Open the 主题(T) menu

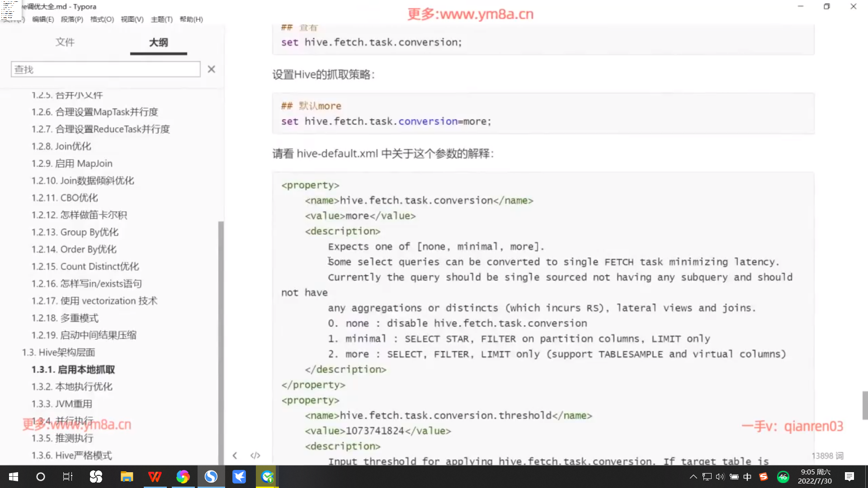point(161,19)
